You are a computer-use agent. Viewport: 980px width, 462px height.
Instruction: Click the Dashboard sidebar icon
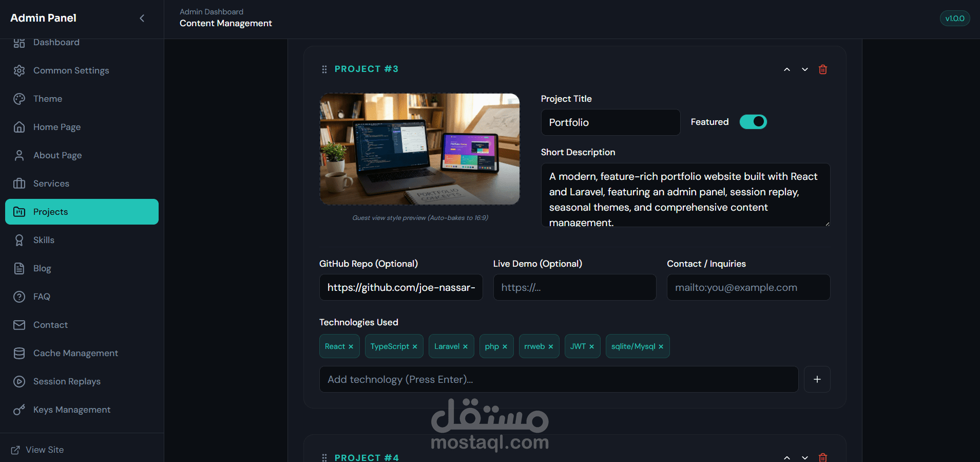point(19,43)
